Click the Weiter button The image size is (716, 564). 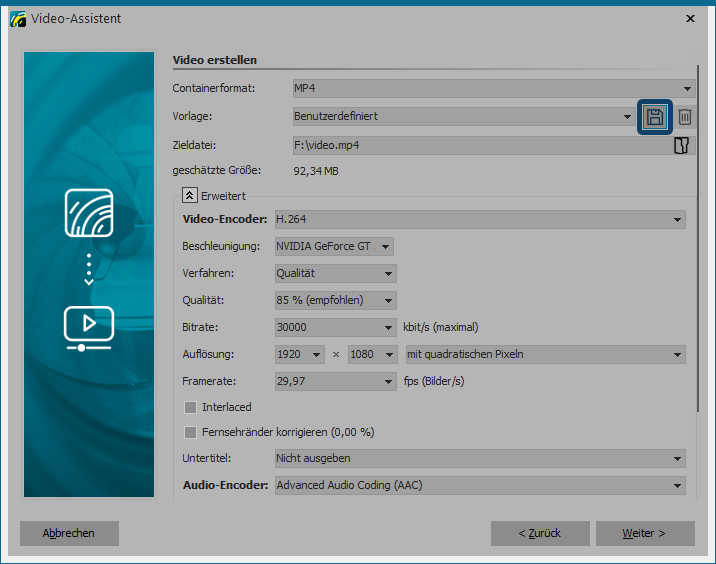click(644, 533)
